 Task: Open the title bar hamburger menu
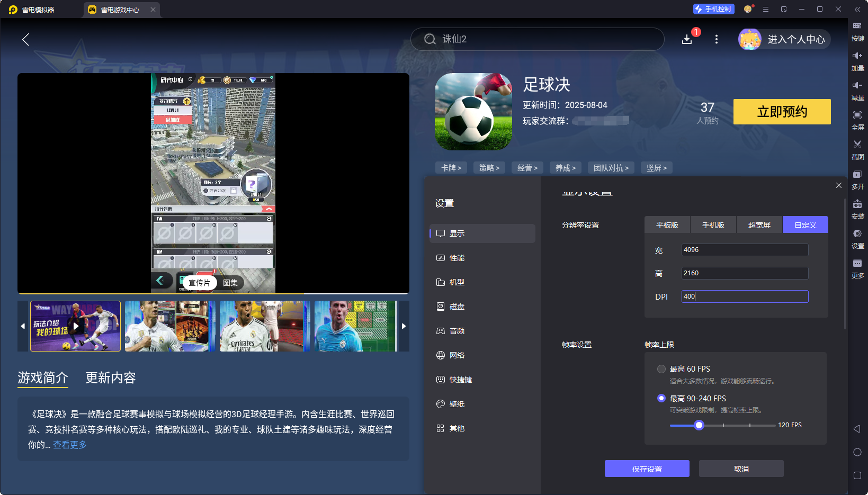[766, 9]
